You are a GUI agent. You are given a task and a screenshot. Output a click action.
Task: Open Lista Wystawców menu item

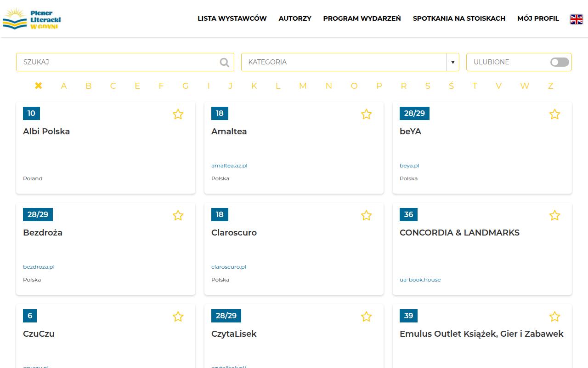click(232, 18)
